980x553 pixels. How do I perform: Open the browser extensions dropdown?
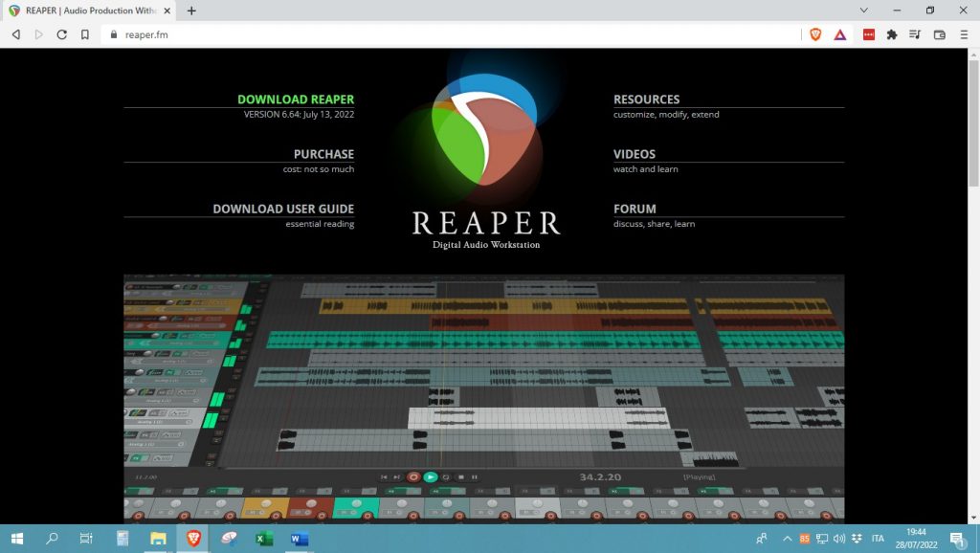point(890,33)
